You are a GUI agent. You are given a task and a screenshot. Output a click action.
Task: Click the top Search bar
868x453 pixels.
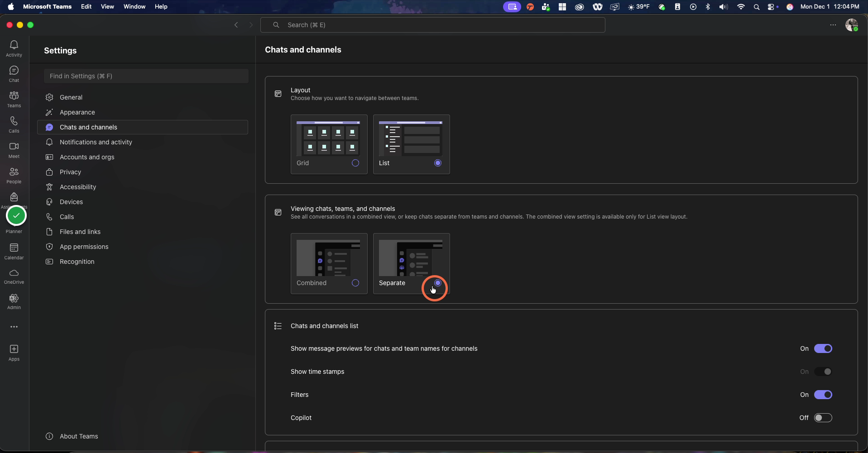tap(433, 25)
